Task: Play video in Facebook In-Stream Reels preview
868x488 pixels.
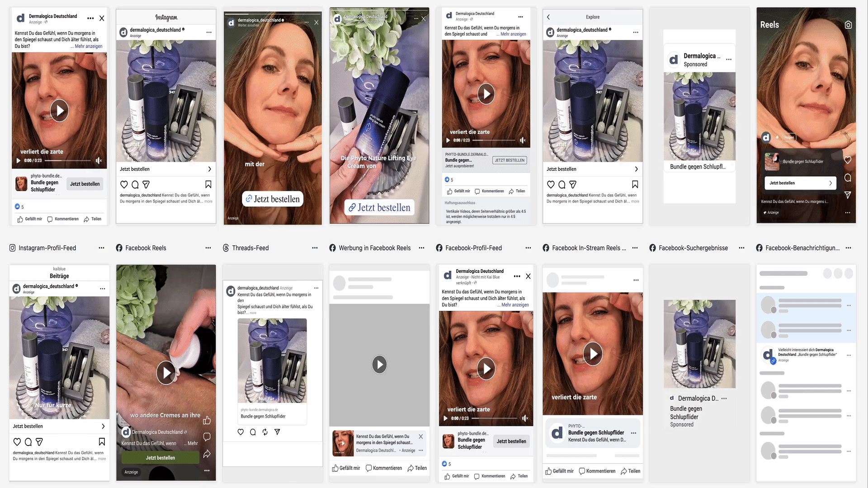Action: pyautogui.click(x=593, y=354)
